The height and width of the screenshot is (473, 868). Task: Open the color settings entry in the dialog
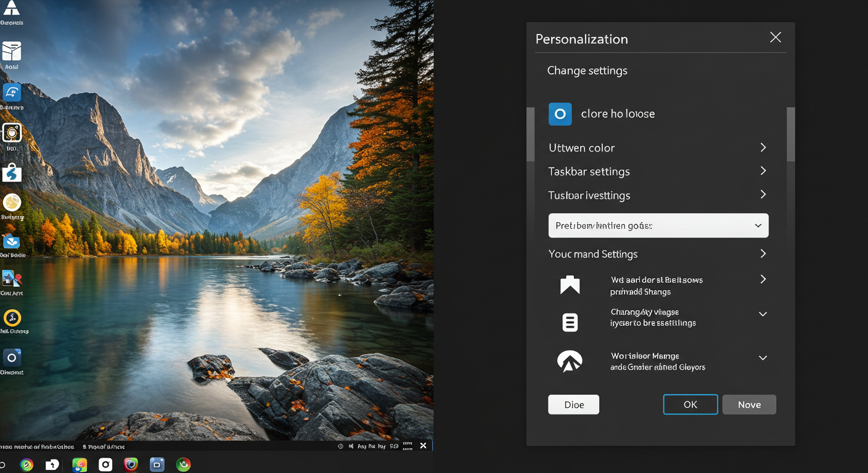click(x=581, y=148)
